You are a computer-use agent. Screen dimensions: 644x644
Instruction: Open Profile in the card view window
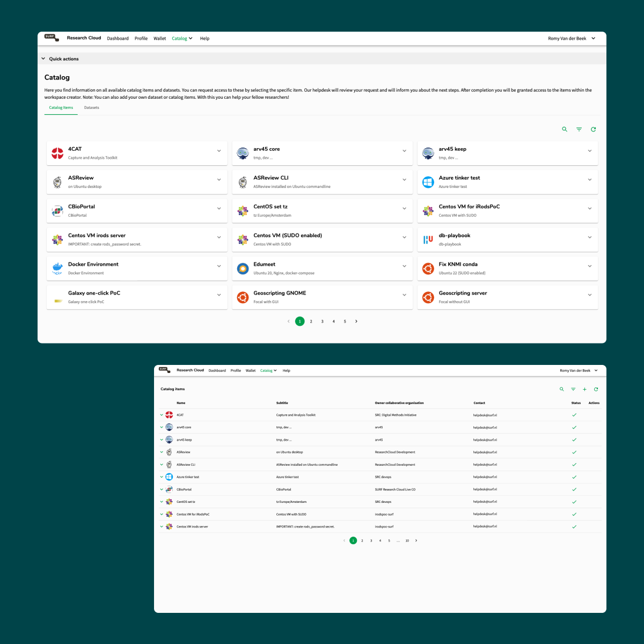click(x=141, y=39)
